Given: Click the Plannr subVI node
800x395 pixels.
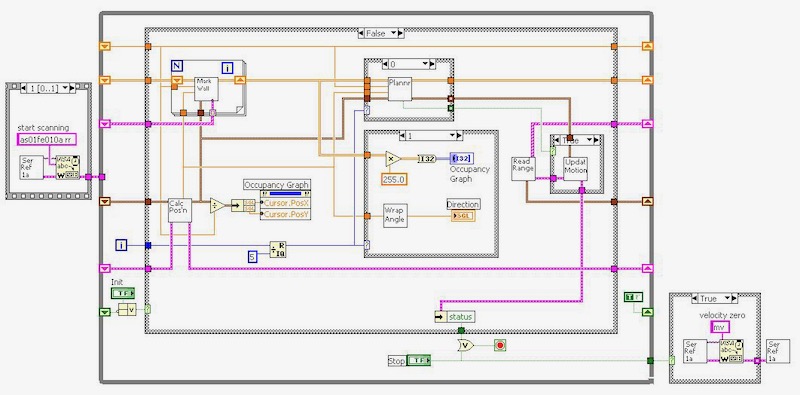Looking at the screenshot, I should click(x=399, y=89).
